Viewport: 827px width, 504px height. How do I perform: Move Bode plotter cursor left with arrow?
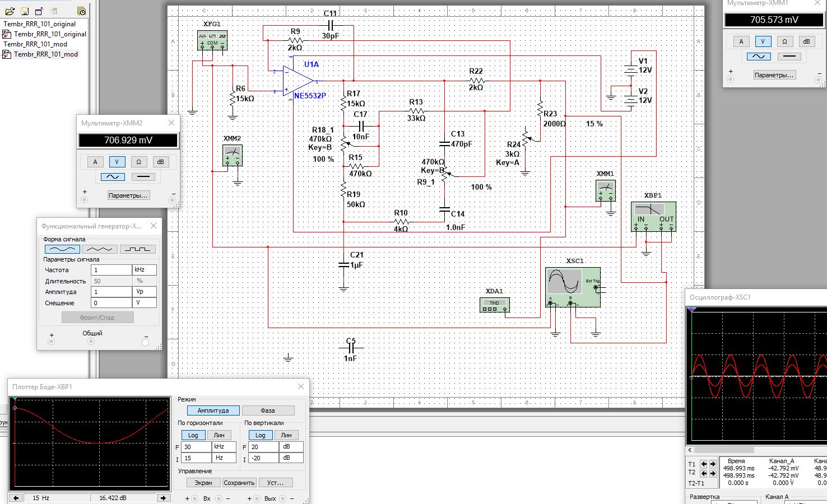point(16,498)
